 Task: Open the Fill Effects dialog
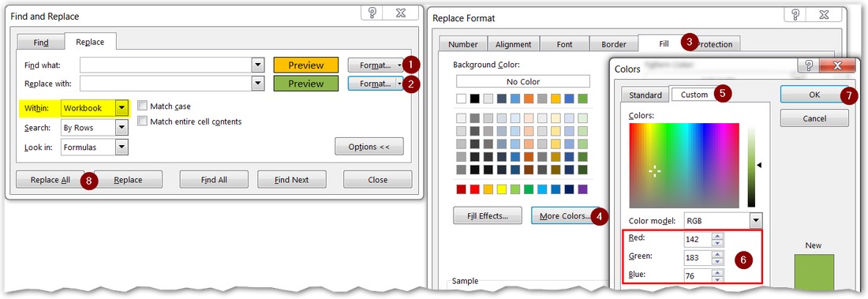click(x=488, y=216)
